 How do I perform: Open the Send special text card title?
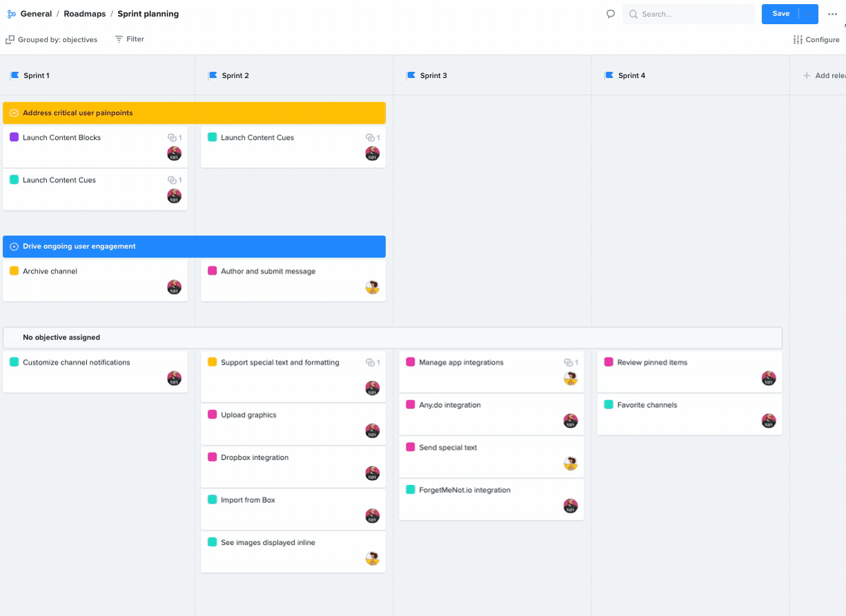tap(448, 448)
